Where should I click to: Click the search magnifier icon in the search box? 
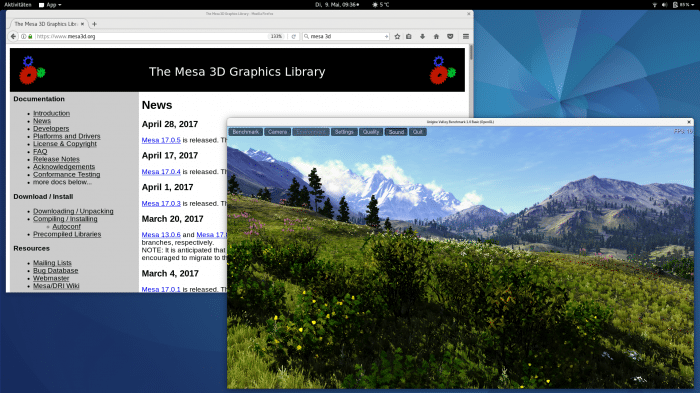click(x=306, y=37)
